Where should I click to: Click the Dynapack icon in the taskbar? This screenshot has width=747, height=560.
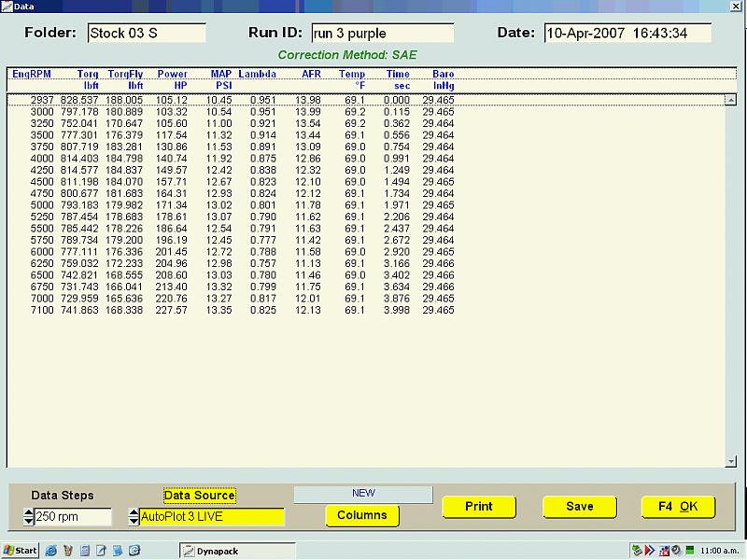(x=237, y=551)
